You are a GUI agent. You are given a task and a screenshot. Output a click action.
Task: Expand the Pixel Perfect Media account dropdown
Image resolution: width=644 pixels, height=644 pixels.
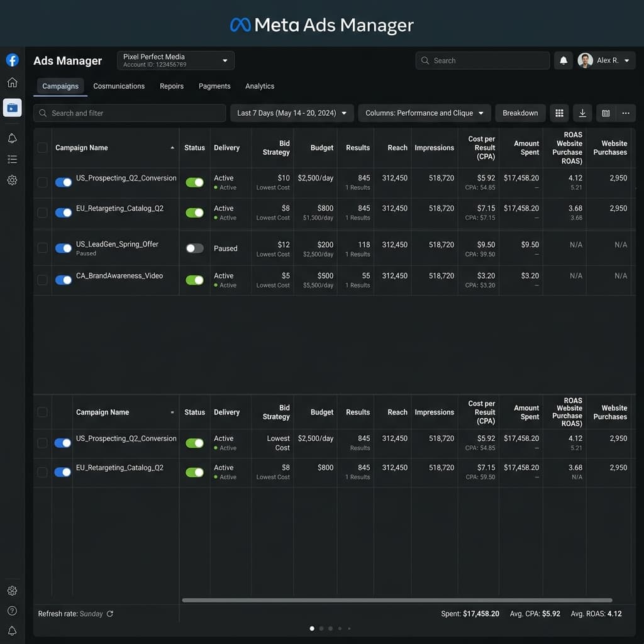175,60
